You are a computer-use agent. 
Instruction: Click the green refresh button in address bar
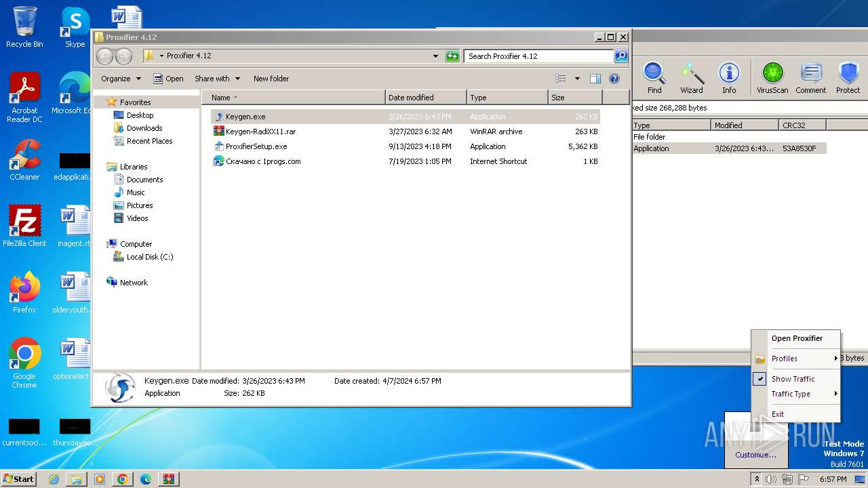pyautogui.click(x=452, y=56)
